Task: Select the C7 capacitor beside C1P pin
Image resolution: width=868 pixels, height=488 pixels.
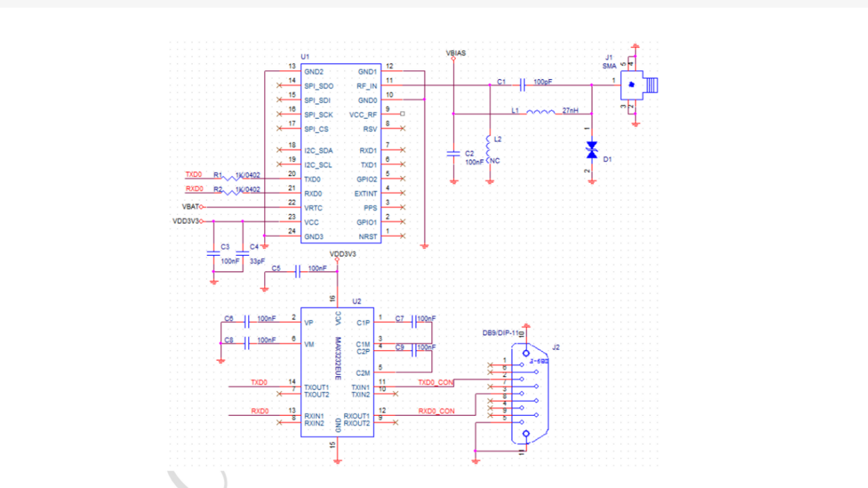Action: [x=415, y=321]
